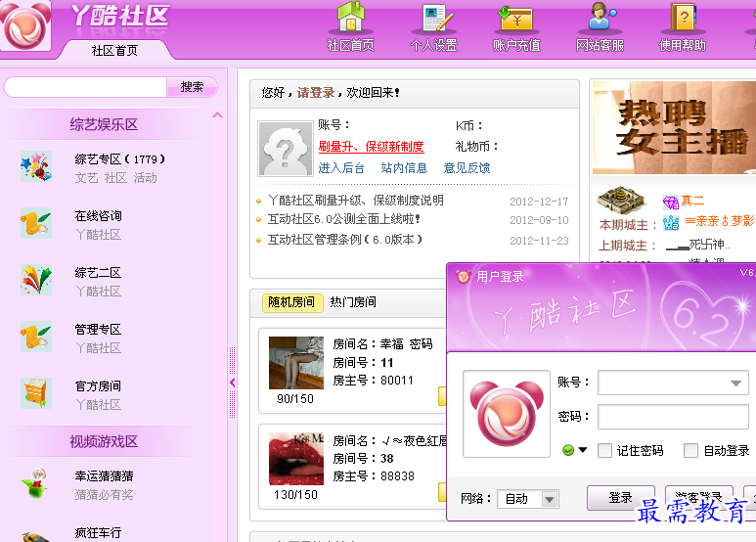Click the small logo in 用户登录 title

pyautogui.click(x=464, y=276)
